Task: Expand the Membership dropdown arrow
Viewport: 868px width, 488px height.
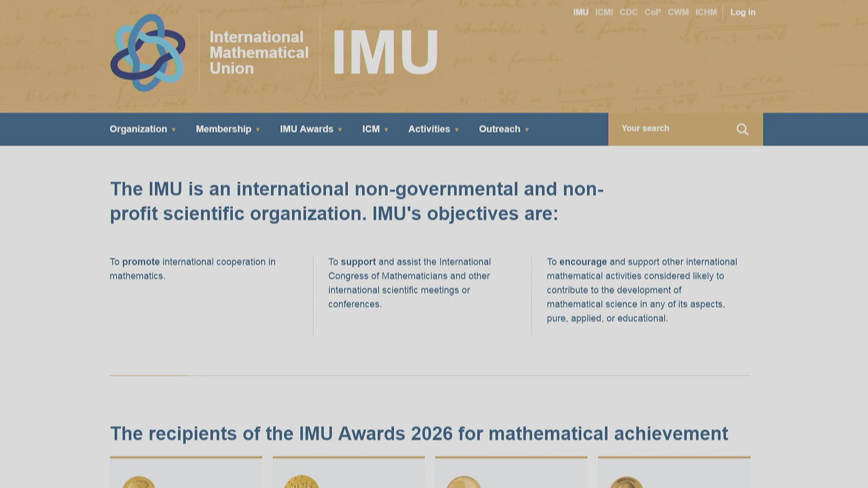Action: click(258, 130)
